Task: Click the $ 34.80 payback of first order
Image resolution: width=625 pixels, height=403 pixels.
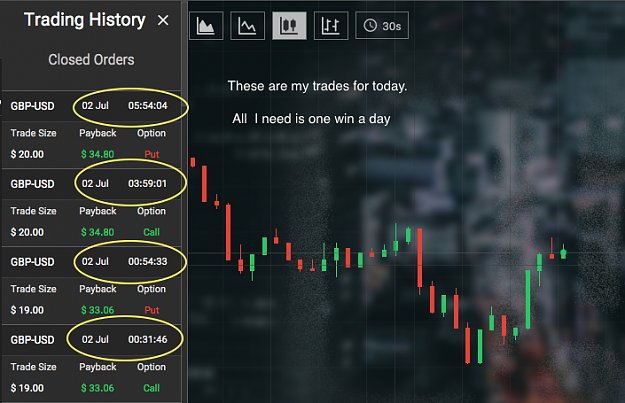Action: pos(98,154)
